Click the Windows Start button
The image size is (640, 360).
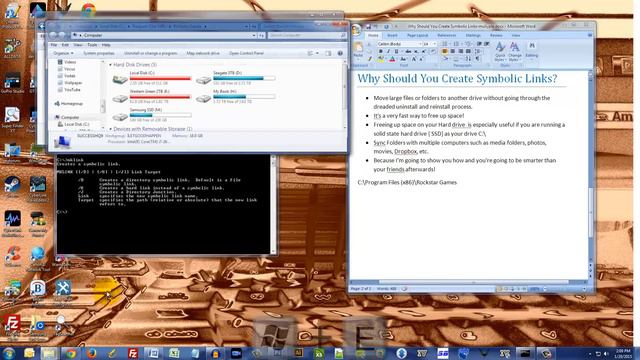[x=9, y=353]
